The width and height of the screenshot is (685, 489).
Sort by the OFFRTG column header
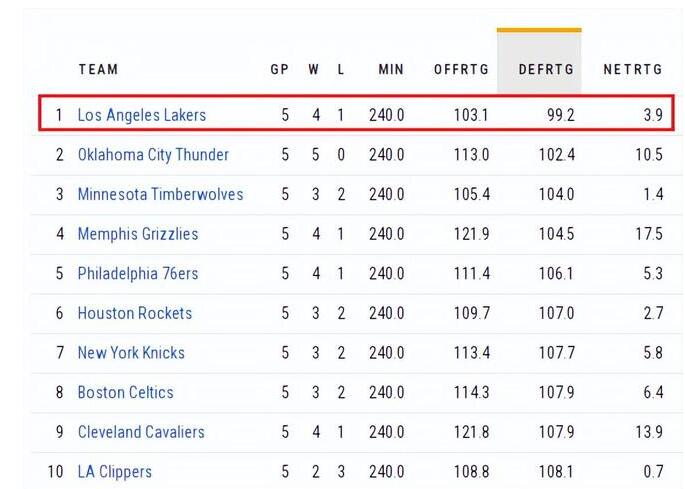(x=461, y=70)
